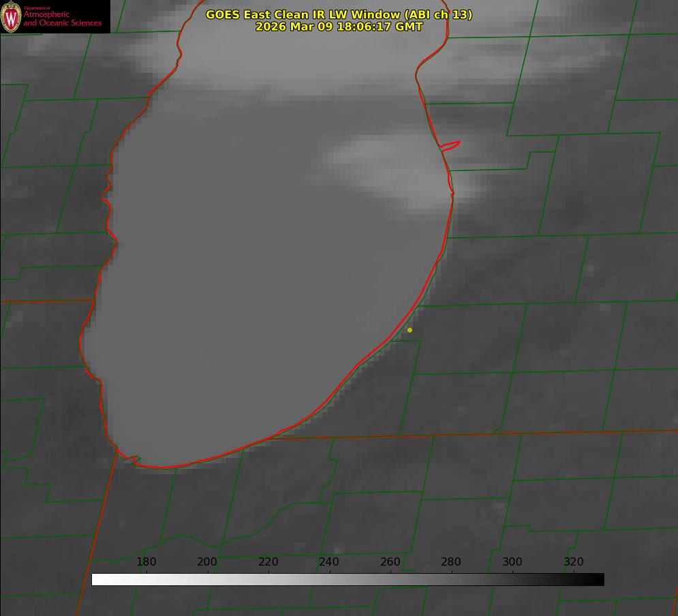This screenshot has width=678, height=616.
Task: Click the 320 colorbar tick label
Action: tap(574, 561)
